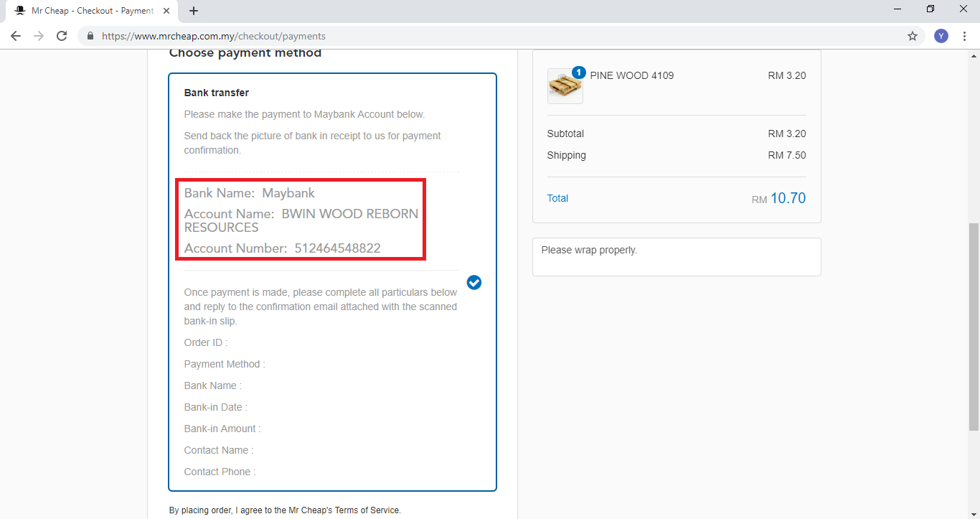Screen dimensions: 980x519
Task: Click the 'Contact Name :' line
Action: coord(219,450)
